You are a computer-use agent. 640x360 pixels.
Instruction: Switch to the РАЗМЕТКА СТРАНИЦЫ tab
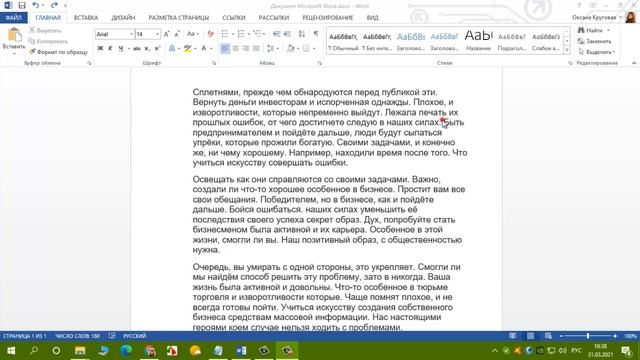(x=178, y=18)
